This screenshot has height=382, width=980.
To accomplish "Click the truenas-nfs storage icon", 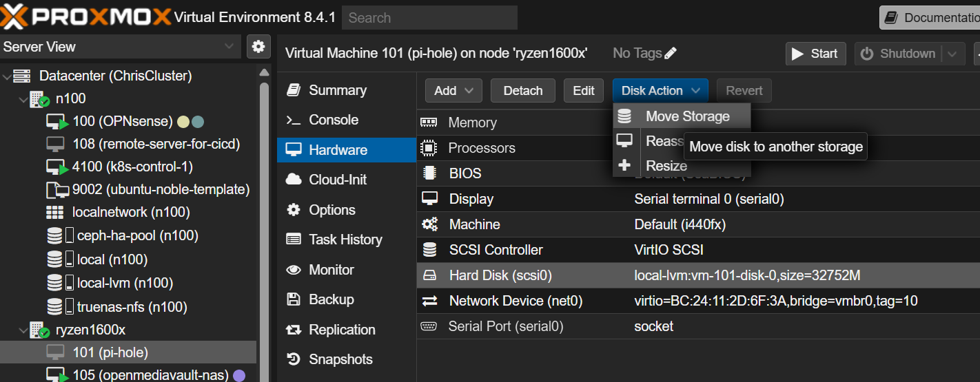I will [x=59, y=307].
